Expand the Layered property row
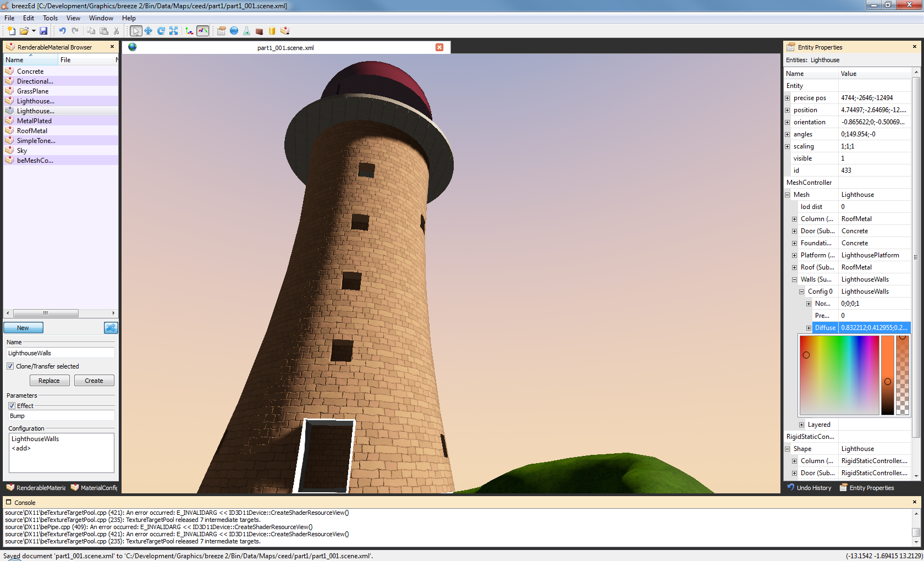Screen dimensions: 924x561 pyautogui.click(x=802, y=425)
